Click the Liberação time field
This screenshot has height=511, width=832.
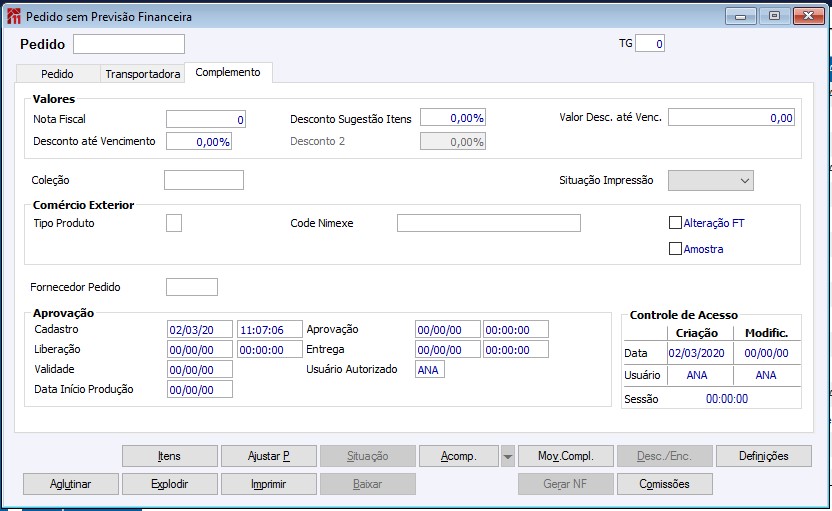[x=270, y=350]
